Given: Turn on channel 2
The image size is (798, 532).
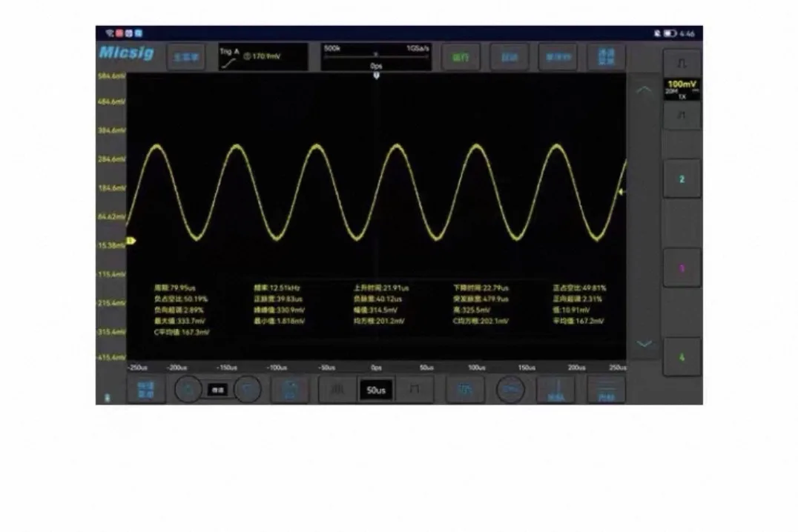Looking at the screenshot, I should pyautogui.click(x=682, y=179).
